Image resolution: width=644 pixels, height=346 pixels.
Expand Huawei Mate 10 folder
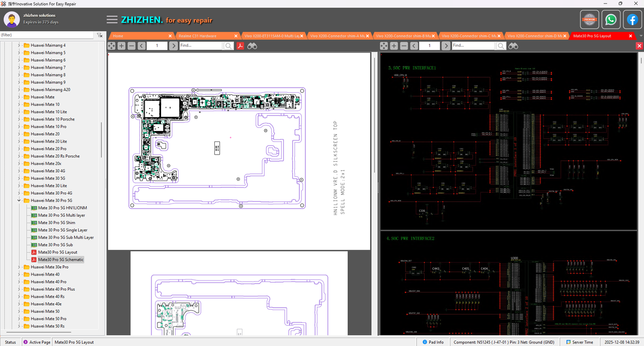(x=19, y=104)
